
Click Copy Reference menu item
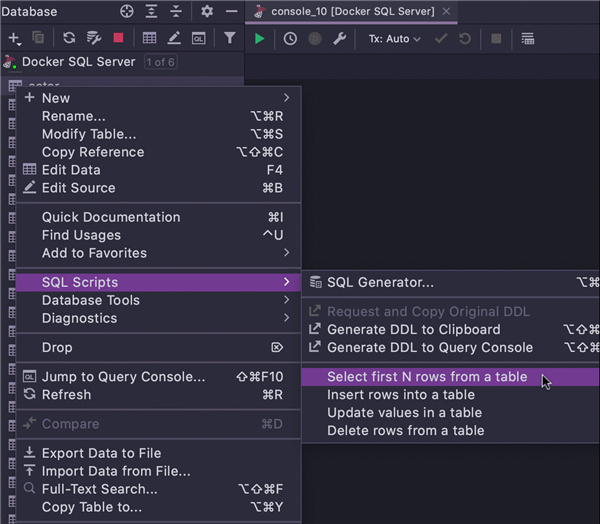tap(158, 152)
